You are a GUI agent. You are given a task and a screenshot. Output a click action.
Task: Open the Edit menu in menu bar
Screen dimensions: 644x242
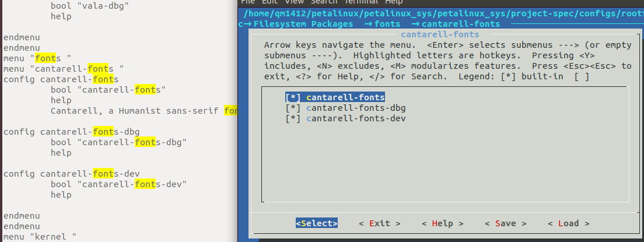coord(269,2)
